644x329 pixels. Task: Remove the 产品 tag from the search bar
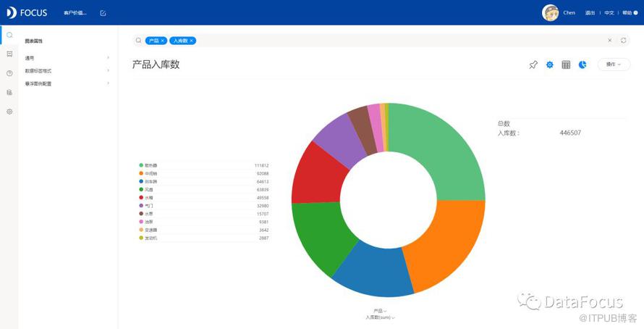click(163, 41)
